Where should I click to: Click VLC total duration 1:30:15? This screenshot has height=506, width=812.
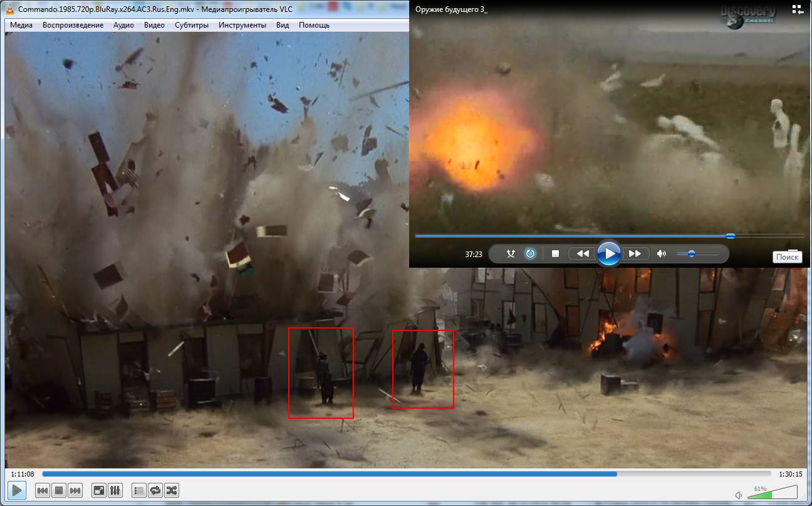(791, 474)
